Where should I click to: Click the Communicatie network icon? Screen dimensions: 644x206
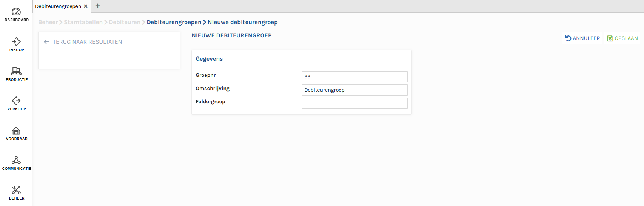(16, 160)
